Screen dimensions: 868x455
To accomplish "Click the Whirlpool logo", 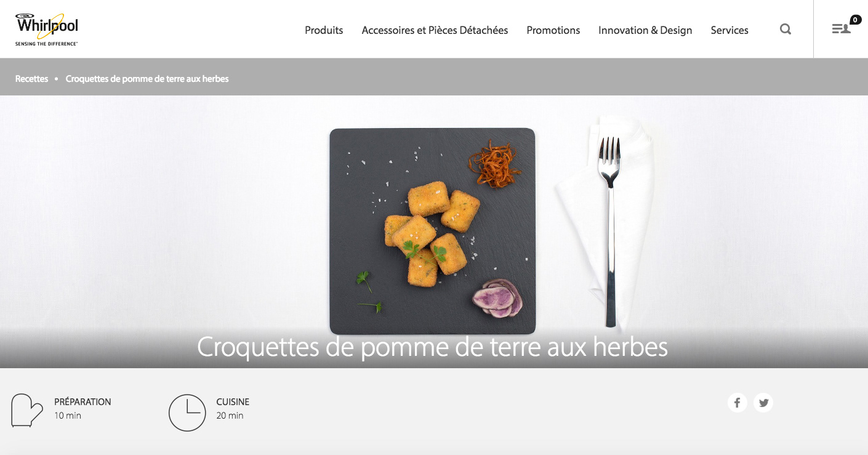I will tap(47, 29).
